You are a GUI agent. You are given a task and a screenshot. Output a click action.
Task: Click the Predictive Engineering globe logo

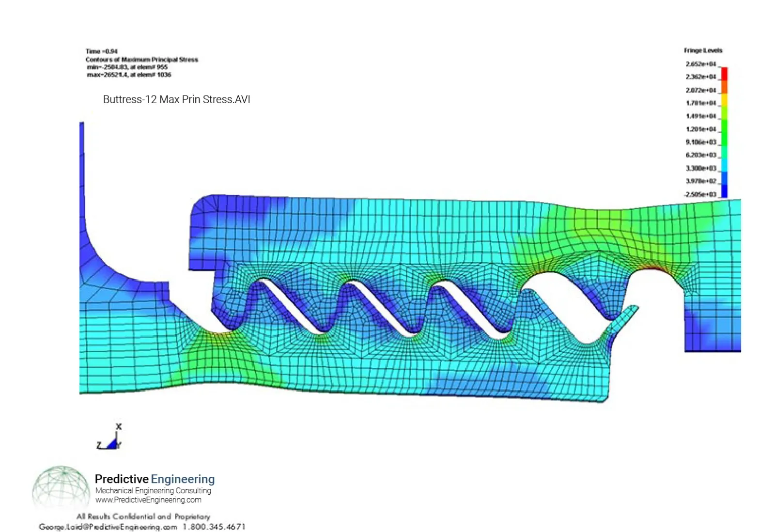(61, 487)
